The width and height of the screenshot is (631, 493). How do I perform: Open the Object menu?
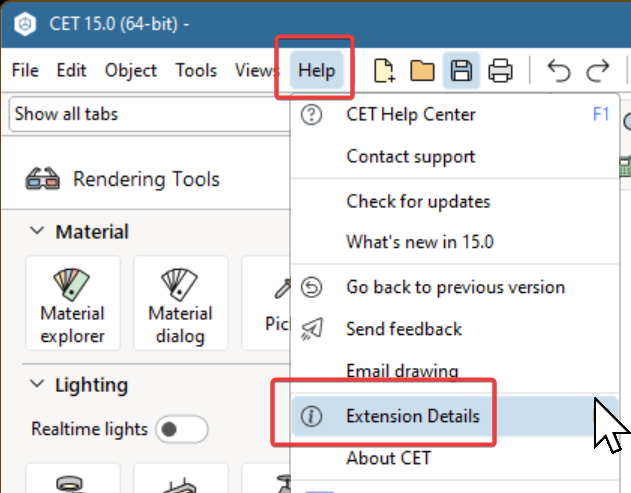click(130, 70)
